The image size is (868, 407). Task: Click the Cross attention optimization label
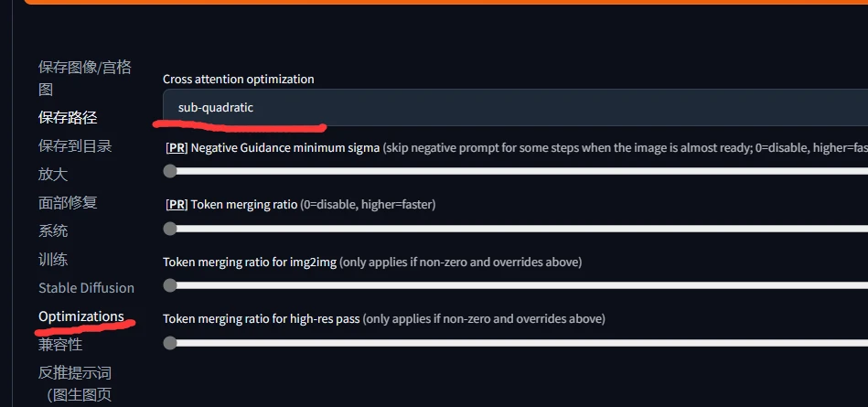(x=239, y=80)
